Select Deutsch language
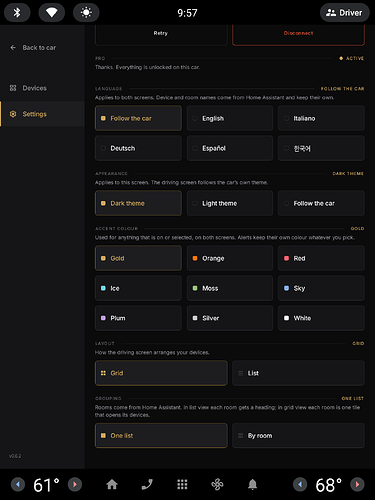Screen dimensions: 375x500 click(x=138, y=148)
